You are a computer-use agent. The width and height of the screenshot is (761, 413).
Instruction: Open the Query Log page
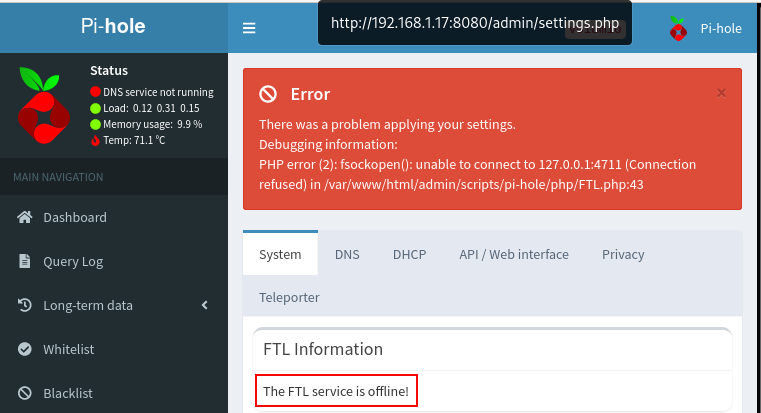pyautogui.click(x=73, y=262)
